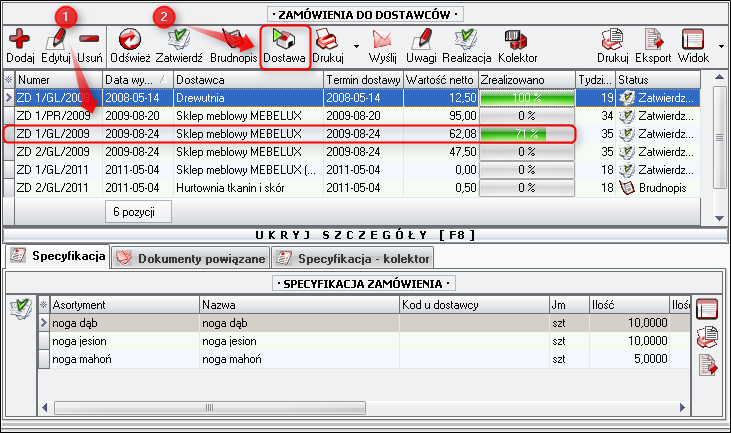Click the 71 % progress bar
Viewport: 731px width, 433px height.
[x=527, y=134]
